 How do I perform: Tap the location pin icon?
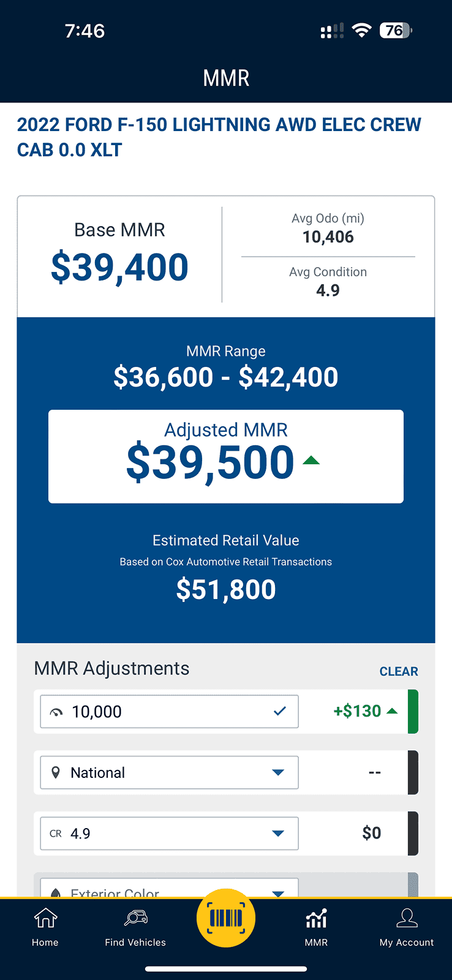(56, 772)
